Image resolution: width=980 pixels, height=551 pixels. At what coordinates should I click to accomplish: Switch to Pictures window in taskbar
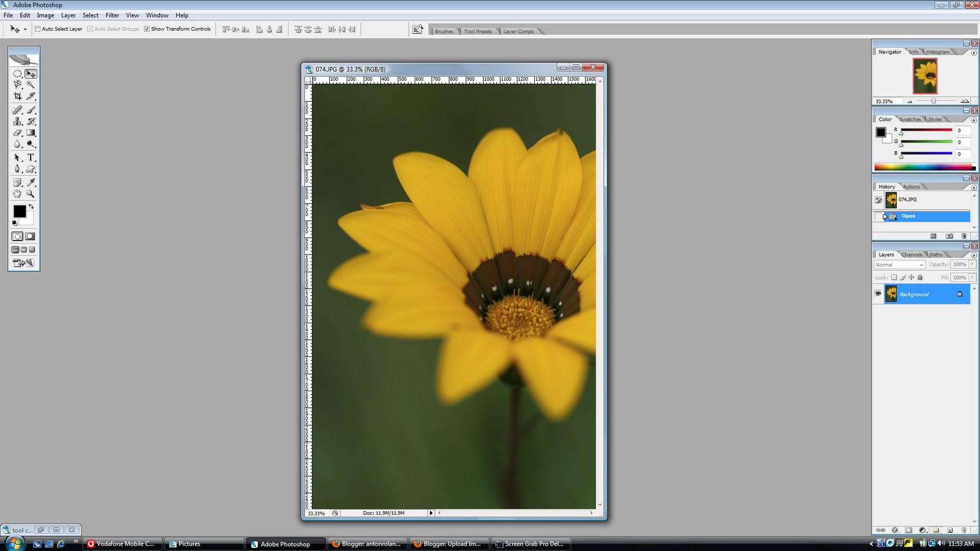click(x=203, y=544)
